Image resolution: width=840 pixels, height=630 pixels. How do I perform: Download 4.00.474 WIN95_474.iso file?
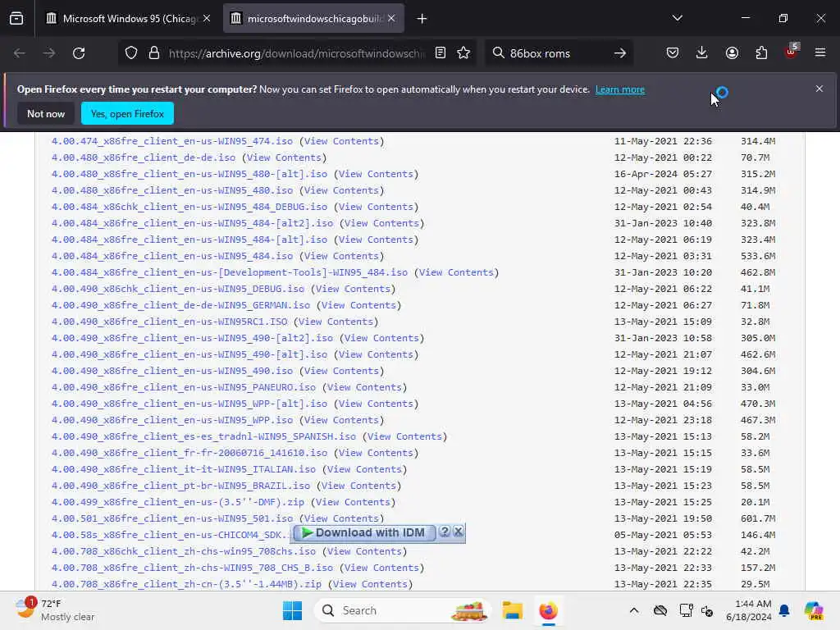pyautogui.click(x=172, y=141)
